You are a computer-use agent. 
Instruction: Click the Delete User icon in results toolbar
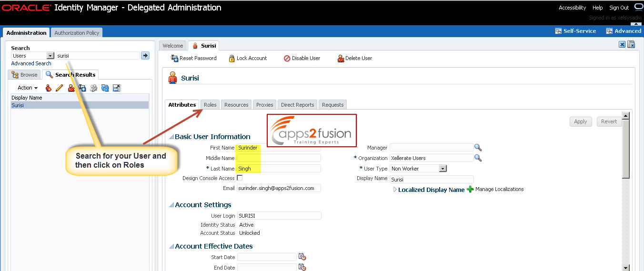click(x=71, y=88)
